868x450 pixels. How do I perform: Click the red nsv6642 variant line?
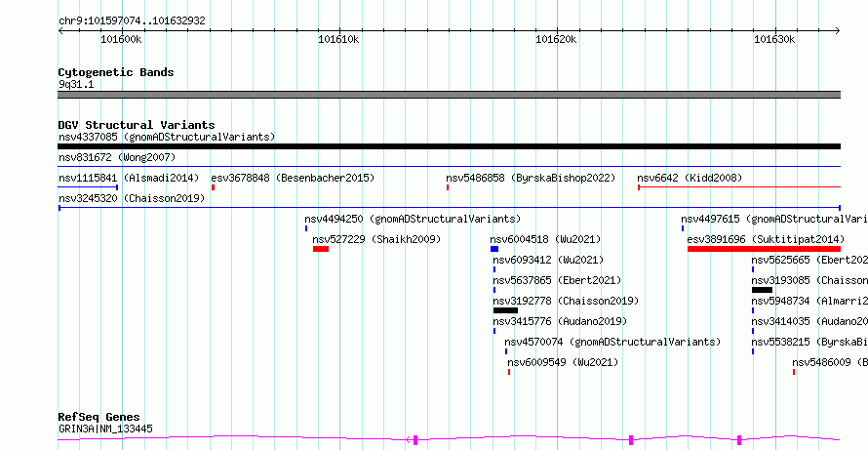[739, 187]
